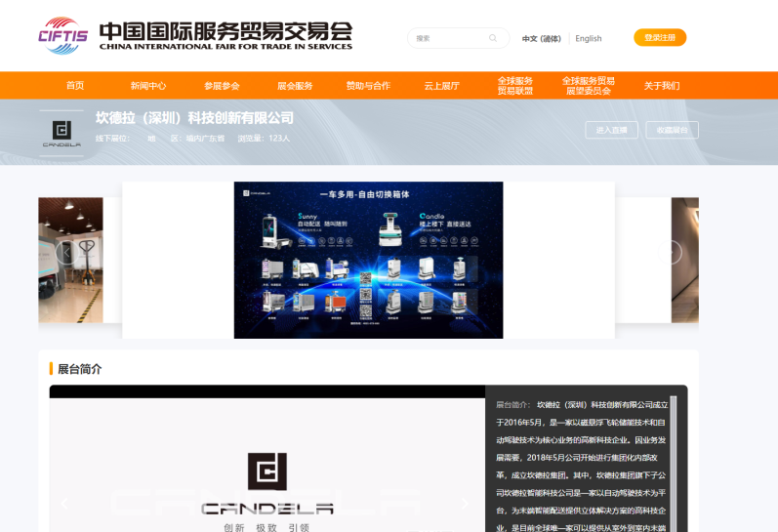
Task: Click the CIFTIS logo
Action: click(x=64, y=36)
